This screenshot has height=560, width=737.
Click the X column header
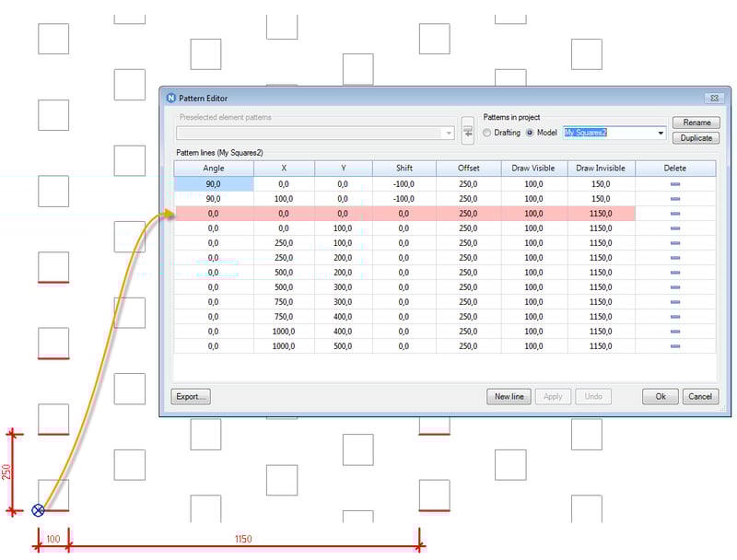tap(284, 169)
